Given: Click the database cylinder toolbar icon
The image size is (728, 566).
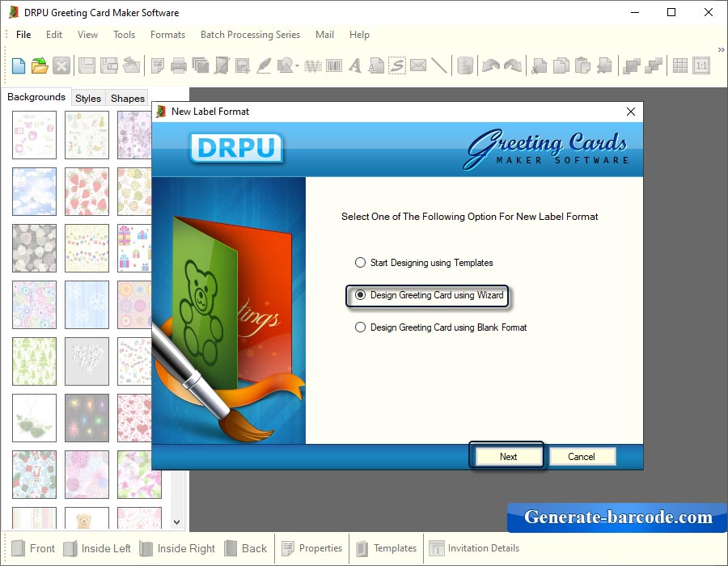Looking at the screenshot, I should [465, 65].
